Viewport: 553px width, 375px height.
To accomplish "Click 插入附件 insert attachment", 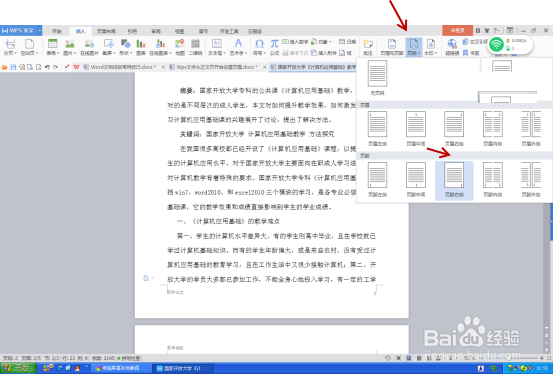I will [324, 53].
